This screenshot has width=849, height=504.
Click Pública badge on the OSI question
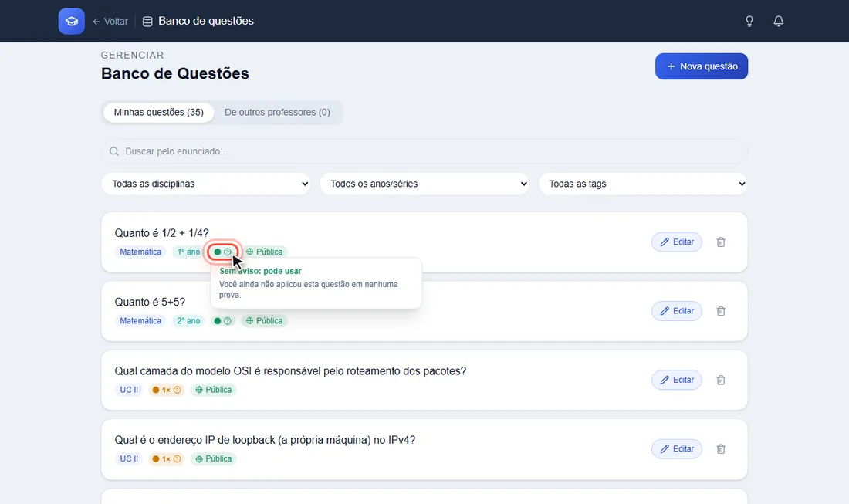(x=213, y=390)
